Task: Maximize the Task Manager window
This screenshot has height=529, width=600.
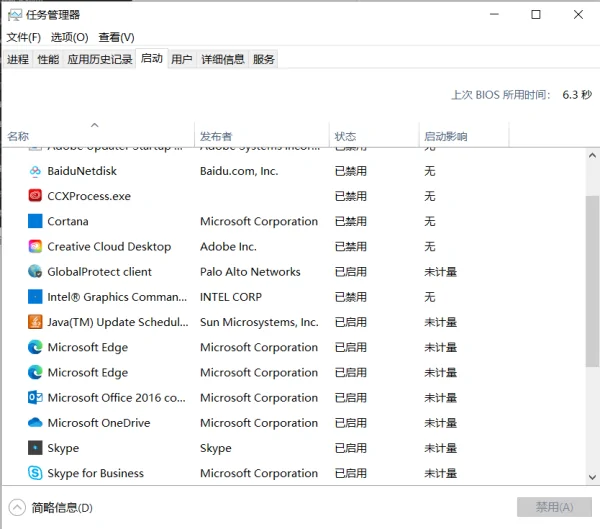Action: pos(536,15)
